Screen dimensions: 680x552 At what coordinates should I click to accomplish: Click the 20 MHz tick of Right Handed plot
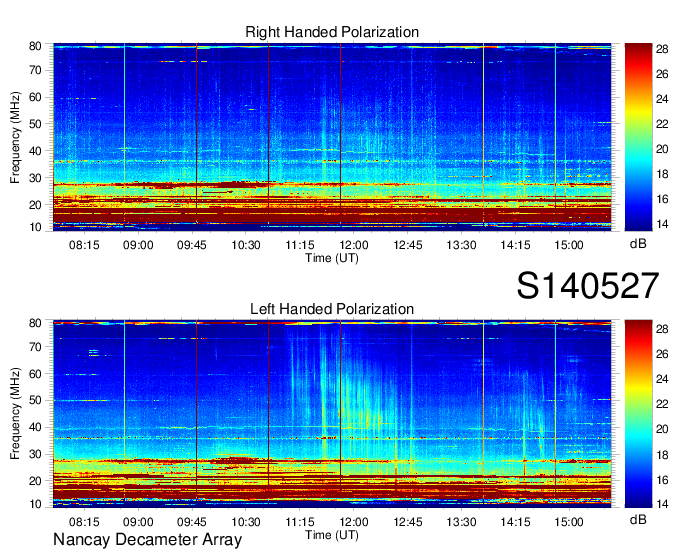35,205
